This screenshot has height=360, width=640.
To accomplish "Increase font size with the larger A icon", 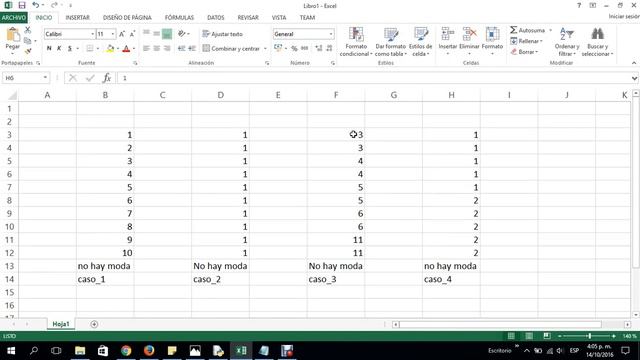I will 122,34.
